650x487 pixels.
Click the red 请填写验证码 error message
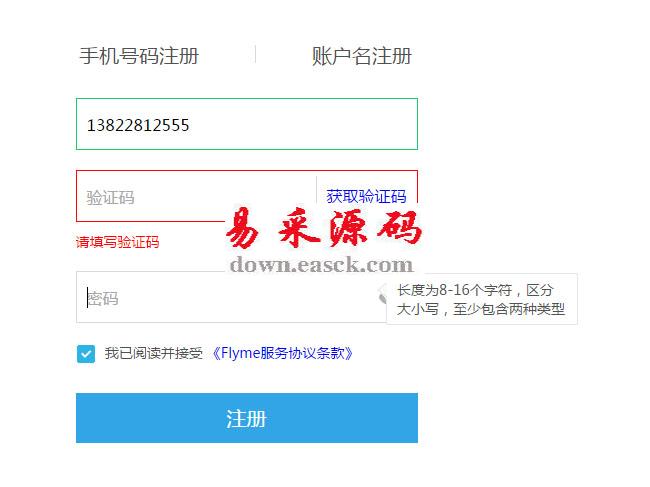coord(117,242)
